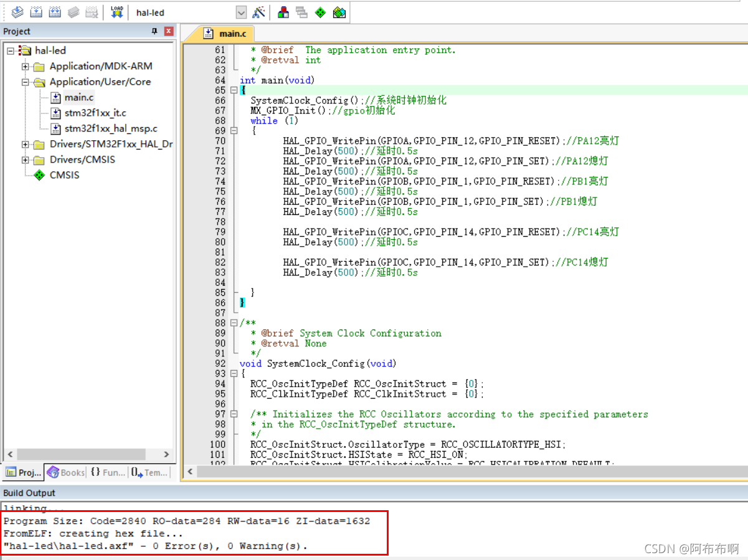Fold the while loop block at line 69
Screen dimensions: 748x560
pyautogui.click(x=234, y=131)
